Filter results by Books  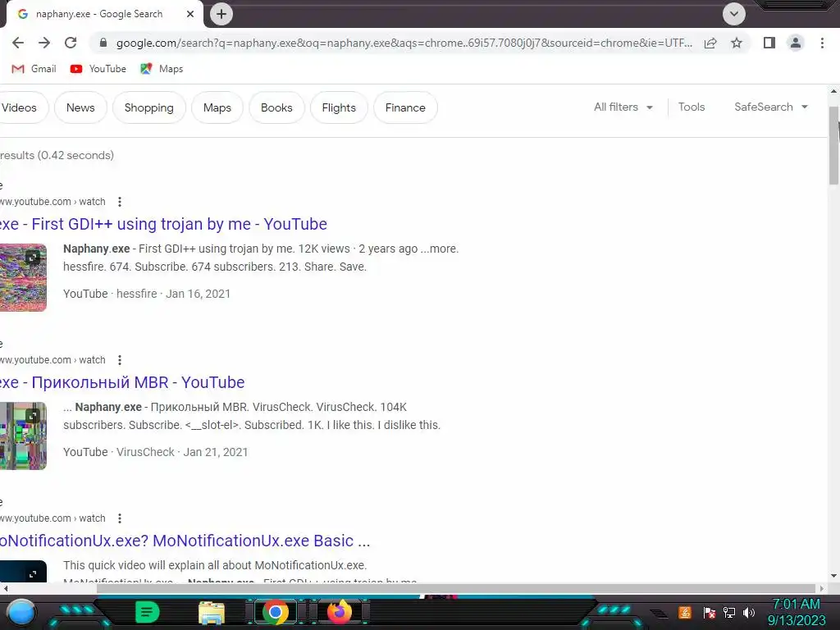pos(276,107)
